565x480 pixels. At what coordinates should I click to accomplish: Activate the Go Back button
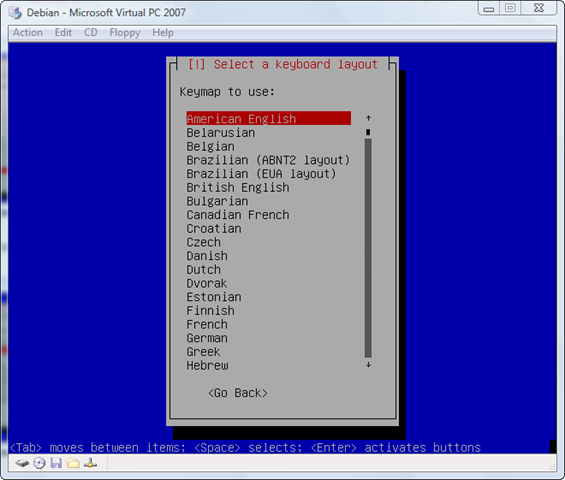pos(238,393)
